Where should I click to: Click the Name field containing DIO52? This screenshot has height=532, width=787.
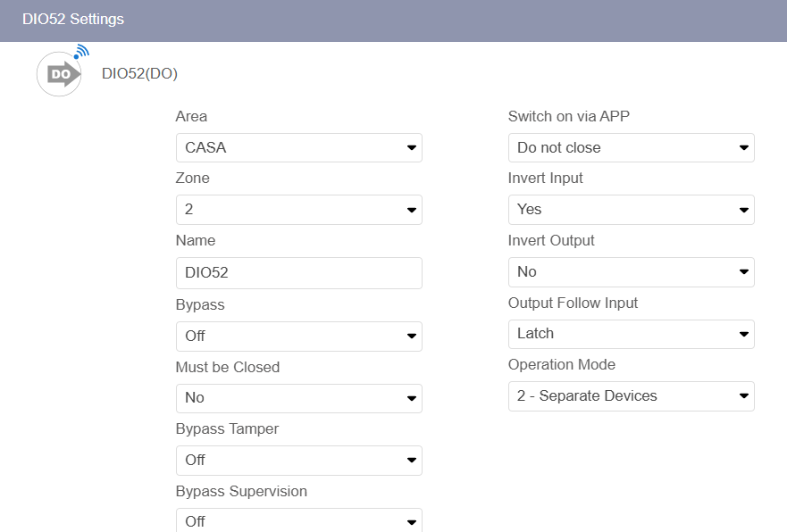tap(298, 273)
